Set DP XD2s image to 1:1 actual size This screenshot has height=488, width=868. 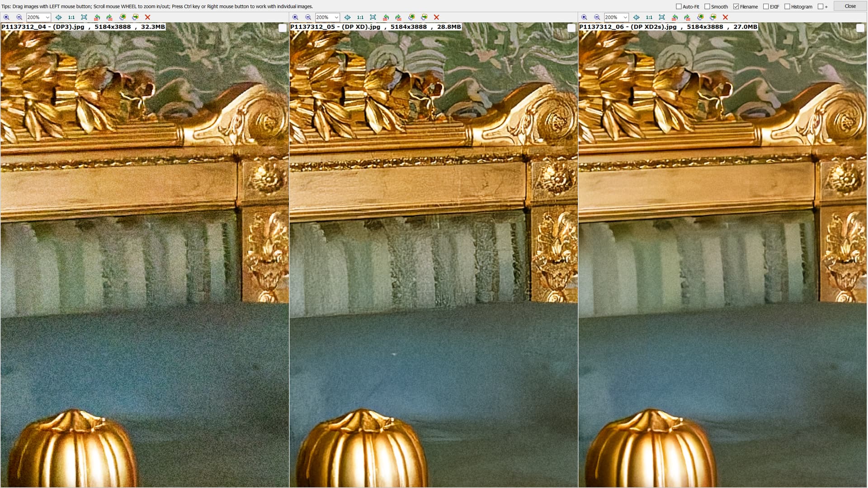[649, 17]
